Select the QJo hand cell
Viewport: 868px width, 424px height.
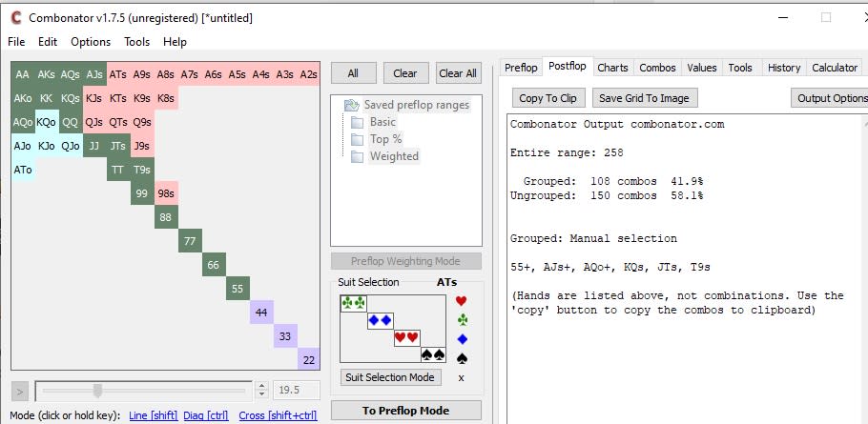click(71, 146)
